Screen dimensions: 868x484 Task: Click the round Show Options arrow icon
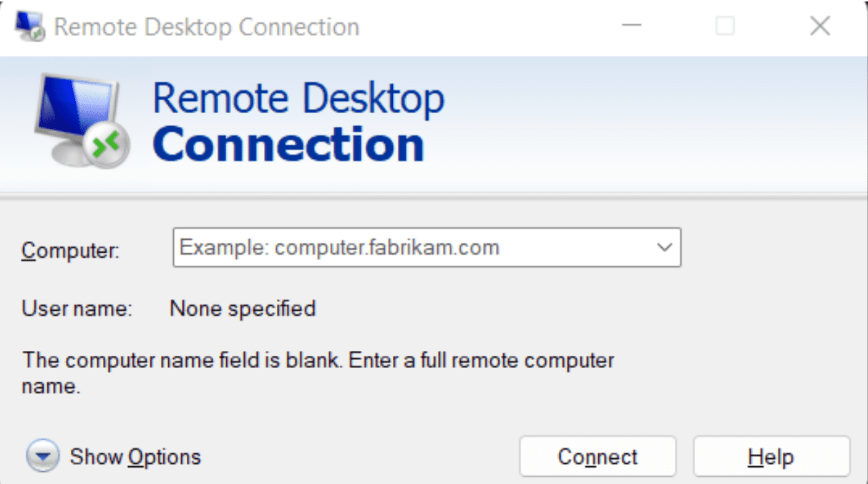pos(42,456)
